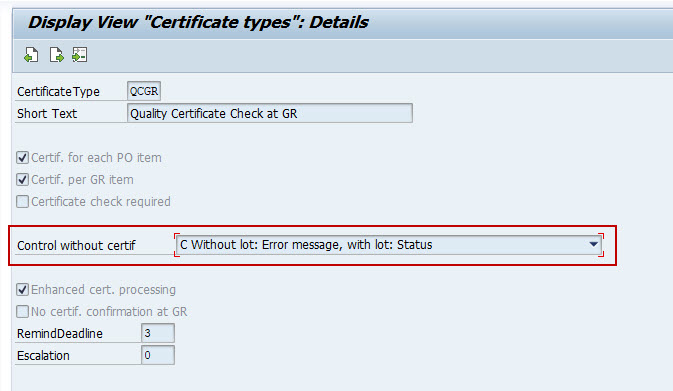Select the Control without certif label
Screen dimensions: 673x391
[76, 246]
